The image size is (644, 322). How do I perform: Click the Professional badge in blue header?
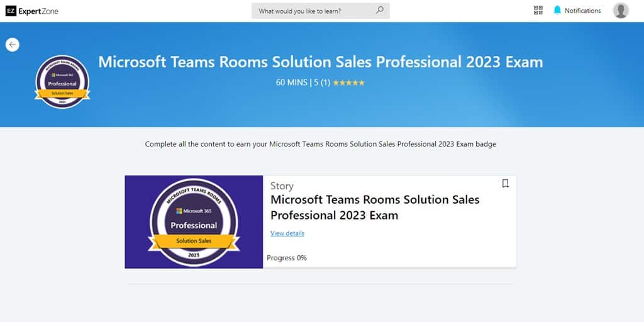coord(62,82)
